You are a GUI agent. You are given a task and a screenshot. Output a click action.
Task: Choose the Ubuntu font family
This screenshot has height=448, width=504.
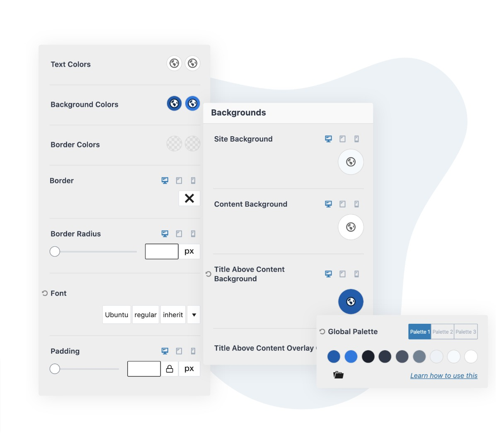(116, 315)
